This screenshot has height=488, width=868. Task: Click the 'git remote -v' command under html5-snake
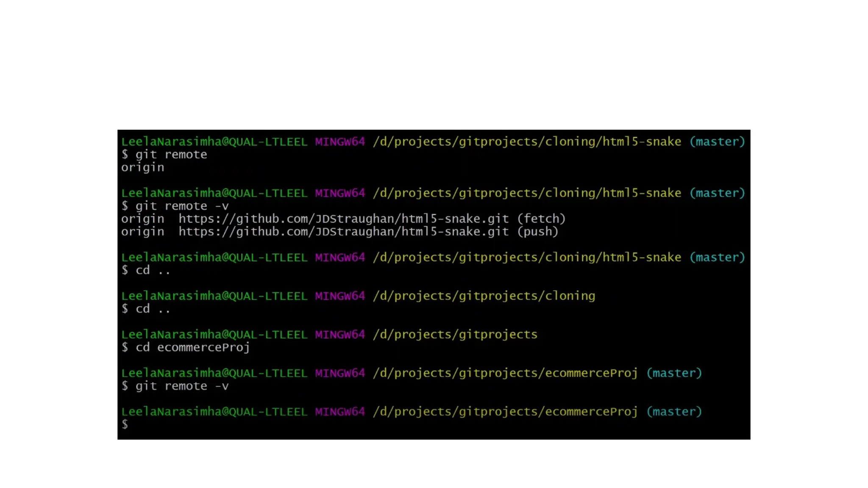click(181, 206)
